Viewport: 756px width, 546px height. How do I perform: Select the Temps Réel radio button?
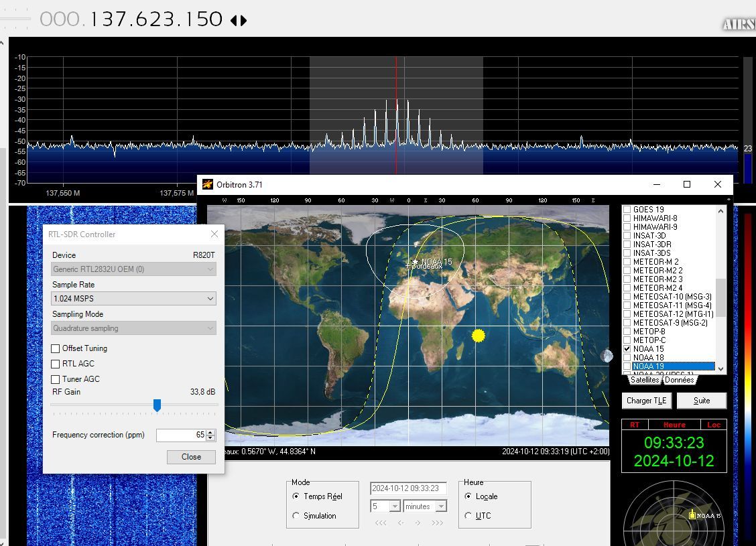(x=296, y=496)
